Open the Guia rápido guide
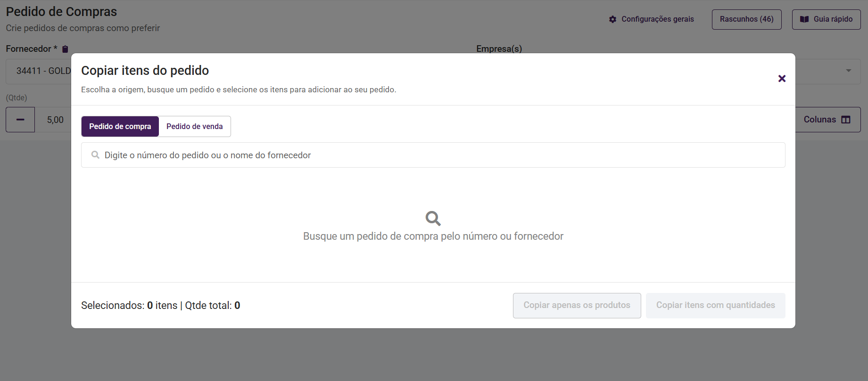 pos(826,19)
